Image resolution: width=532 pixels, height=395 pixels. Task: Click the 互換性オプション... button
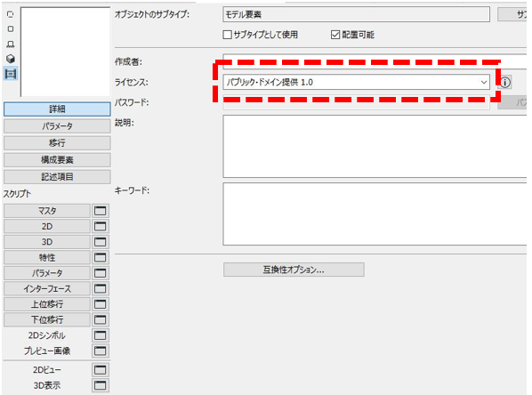[x=294, y=270]
